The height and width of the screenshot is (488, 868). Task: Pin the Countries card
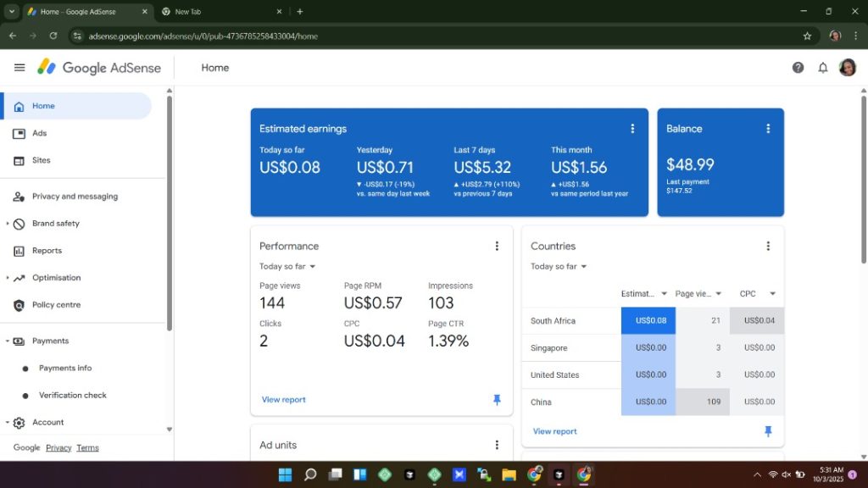click(768, 431)
